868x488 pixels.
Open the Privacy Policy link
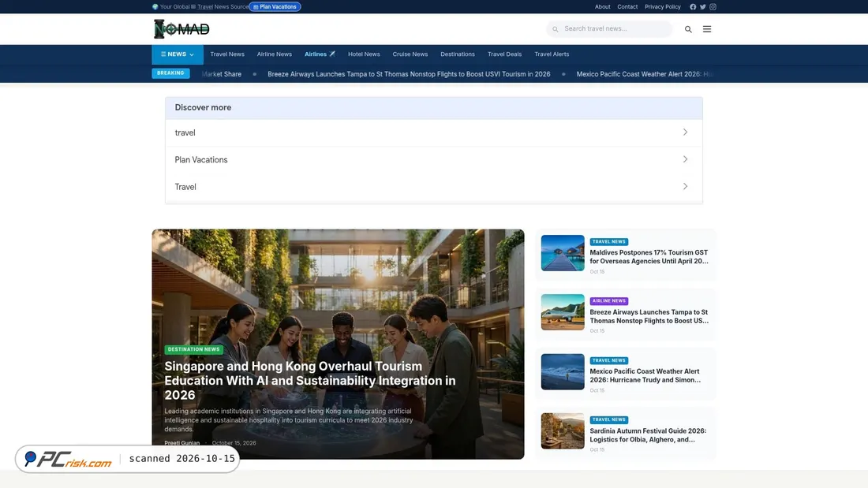tap(663, 6)
